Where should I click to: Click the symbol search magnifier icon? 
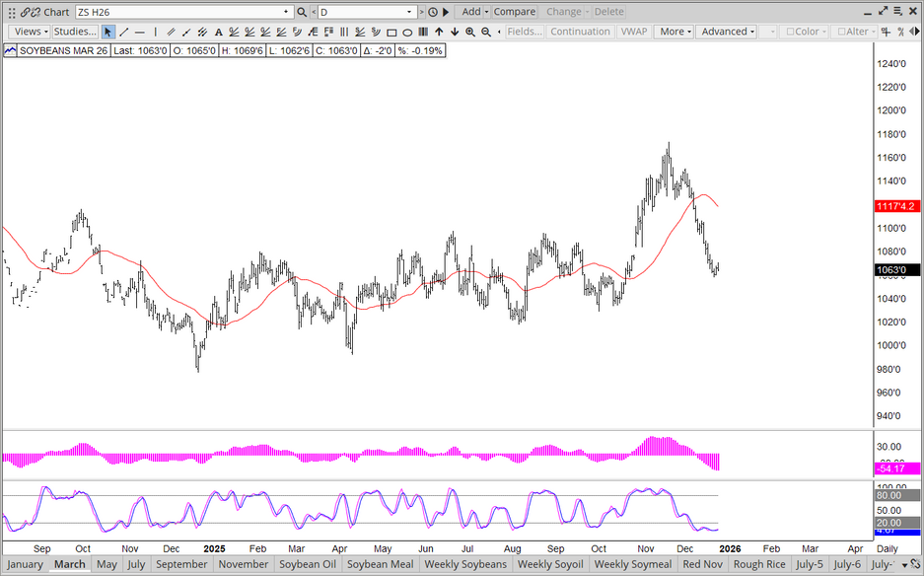pos(302,12)
